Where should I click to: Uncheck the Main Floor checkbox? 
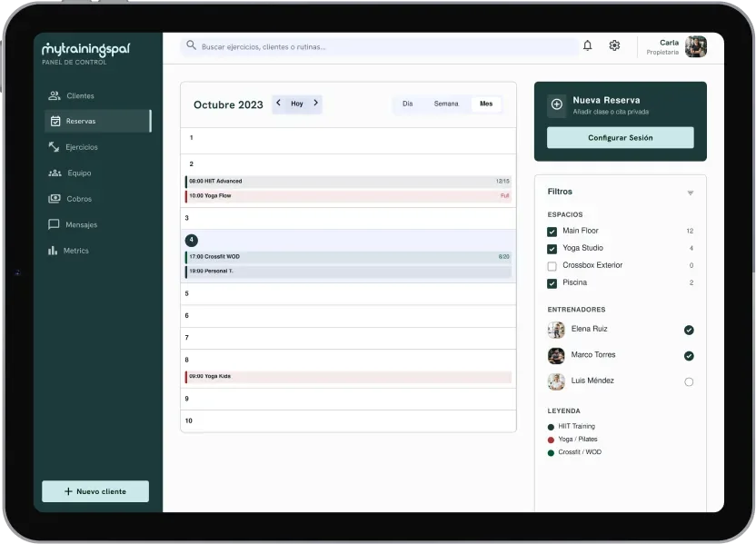coord(552,232)
